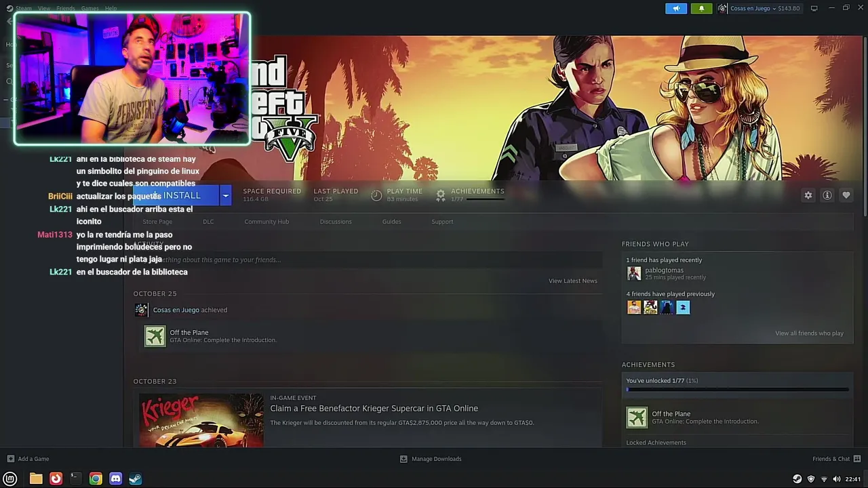
Task: Open the volume speaker tray icon
Action: click(x=836, y=479)
